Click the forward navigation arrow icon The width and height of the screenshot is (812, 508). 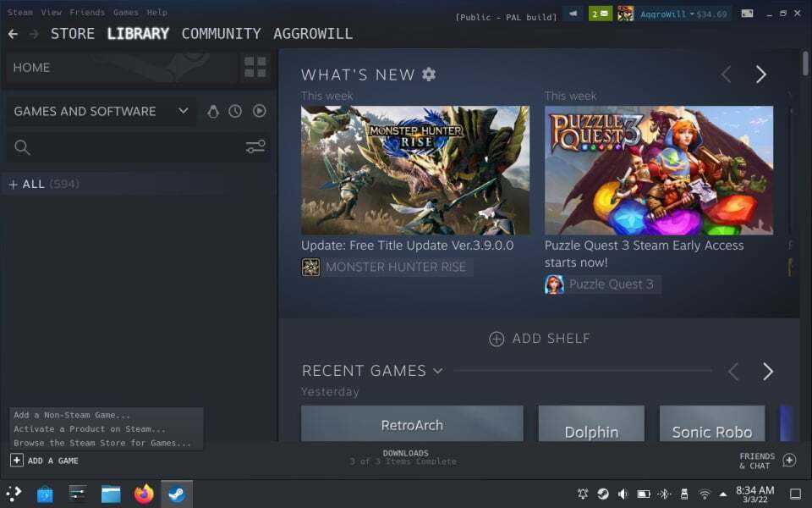(34, 34)
